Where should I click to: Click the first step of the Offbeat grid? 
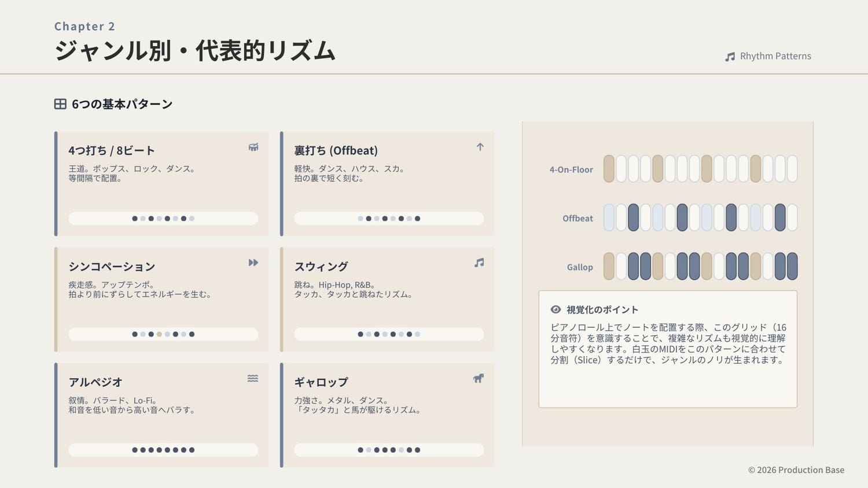pyautogui.click(x=609, y=217)
